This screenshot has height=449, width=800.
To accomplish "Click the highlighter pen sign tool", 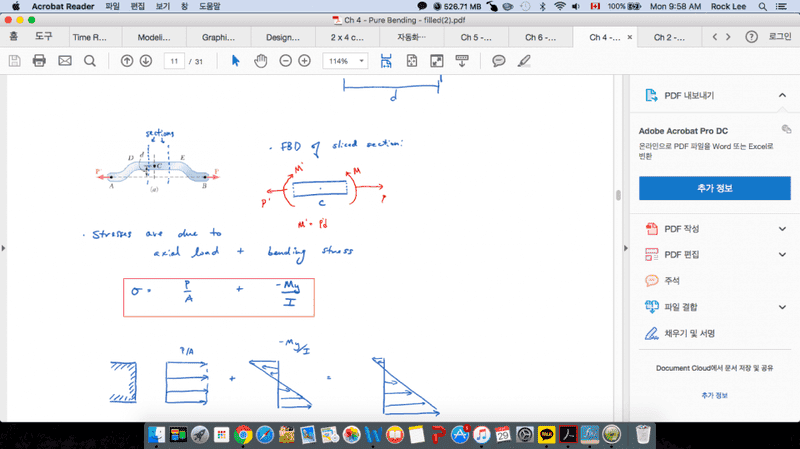I will [524, 61].
